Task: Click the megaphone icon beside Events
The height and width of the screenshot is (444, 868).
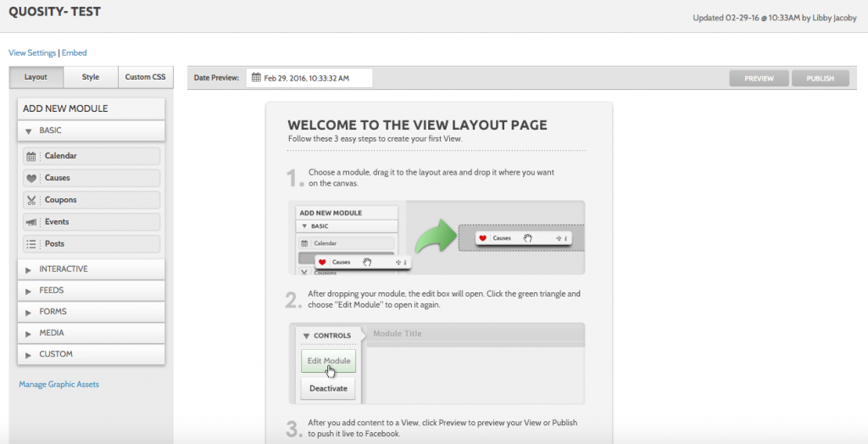Action: [x=31, y=222]
